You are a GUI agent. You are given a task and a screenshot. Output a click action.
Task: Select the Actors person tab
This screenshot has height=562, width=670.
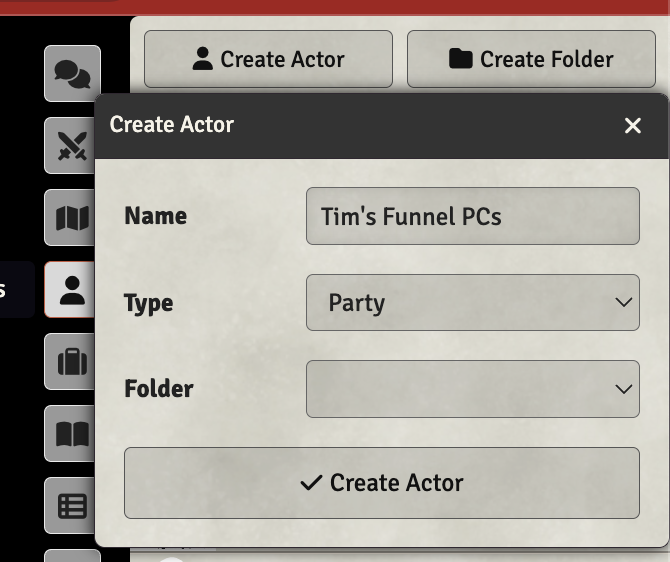pyautogui.click(x=70, y=289)
